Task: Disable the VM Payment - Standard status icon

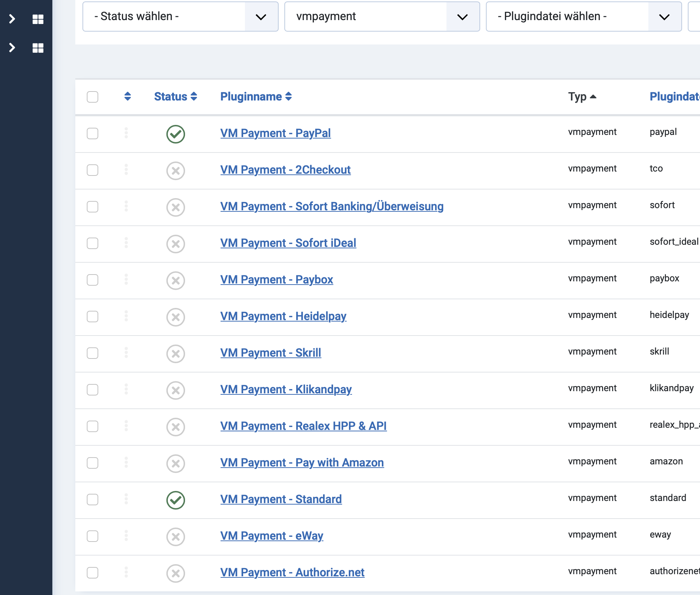Action: point(175,500)
